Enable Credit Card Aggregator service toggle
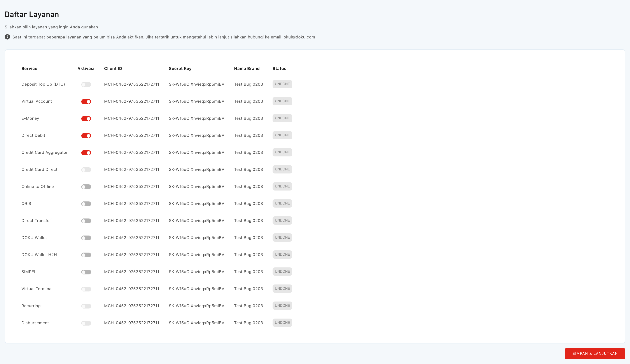 tap(86, 152)
